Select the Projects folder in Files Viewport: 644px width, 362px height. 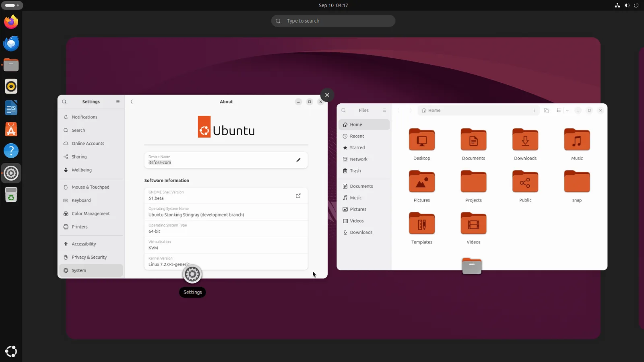(473, 186)
